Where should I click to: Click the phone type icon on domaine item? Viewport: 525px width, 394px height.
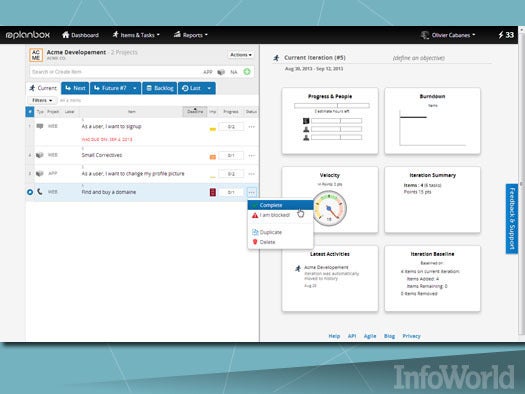[40, 192]
